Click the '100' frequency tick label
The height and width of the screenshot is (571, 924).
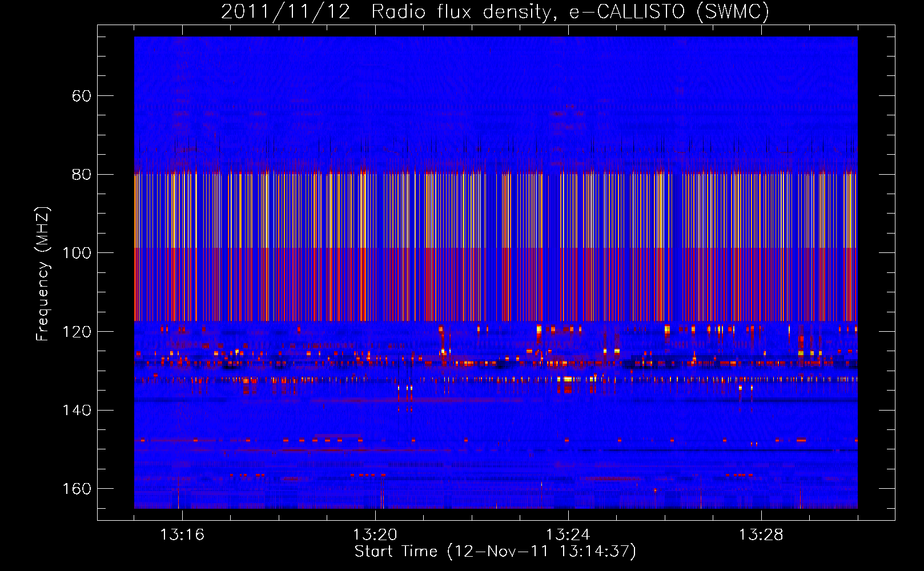(x=77, y=253)
